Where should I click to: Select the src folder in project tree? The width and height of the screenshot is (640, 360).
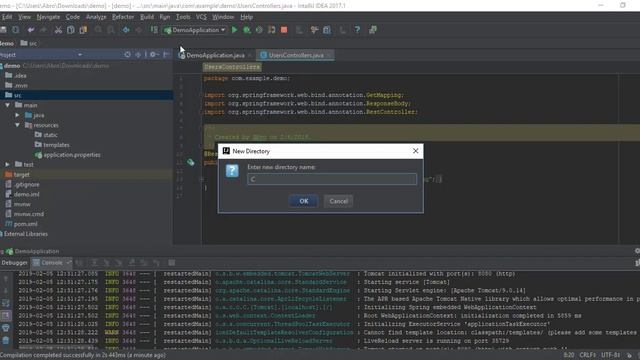87,95
